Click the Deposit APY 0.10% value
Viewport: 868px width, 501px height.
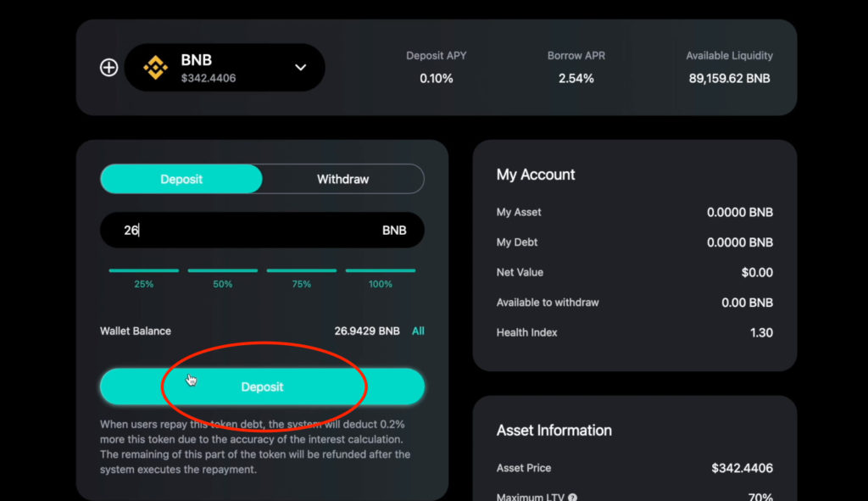(x=437, y=79)
